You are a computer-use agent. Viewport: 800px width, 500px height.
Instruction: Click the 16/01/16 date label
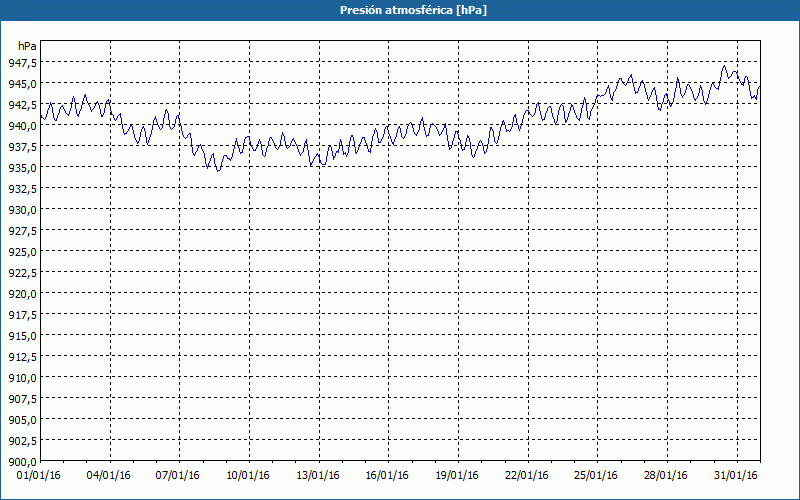(x=387, y=476)
